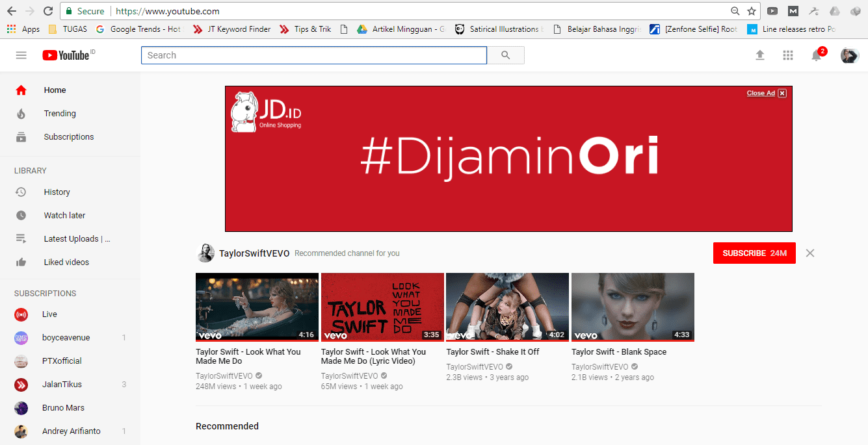Open the TUGAS bookmarks folder

tap(68, 29)
